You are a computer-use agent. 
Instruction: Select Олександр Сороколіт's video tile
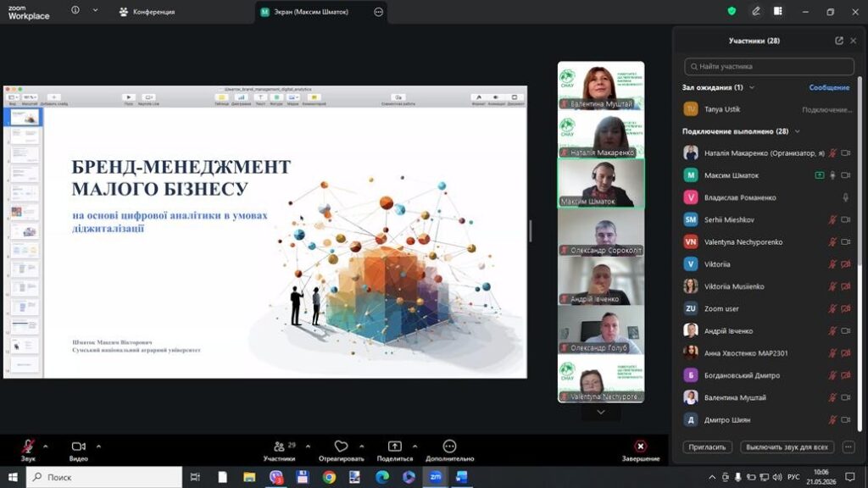(601, 232)
